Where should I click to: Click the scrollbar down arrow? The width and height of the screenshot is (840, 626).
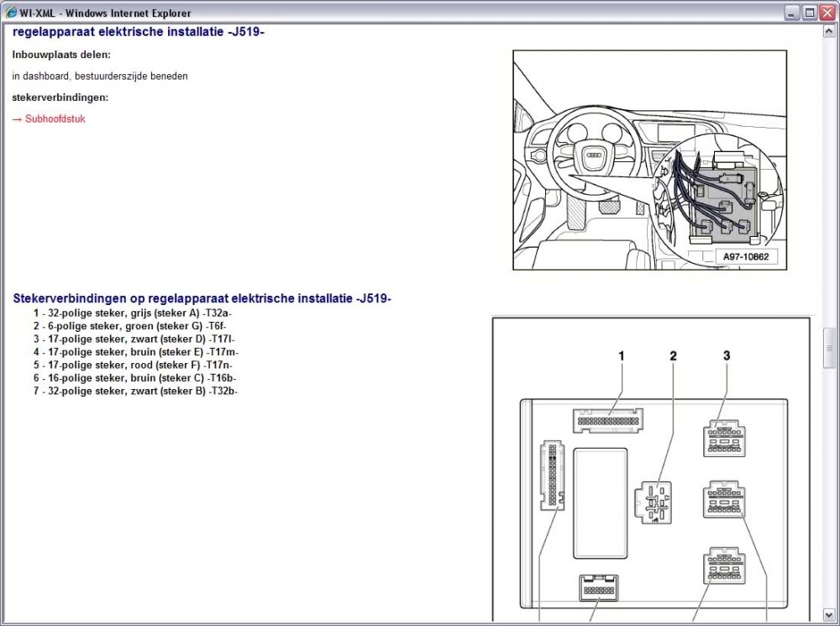829,614
